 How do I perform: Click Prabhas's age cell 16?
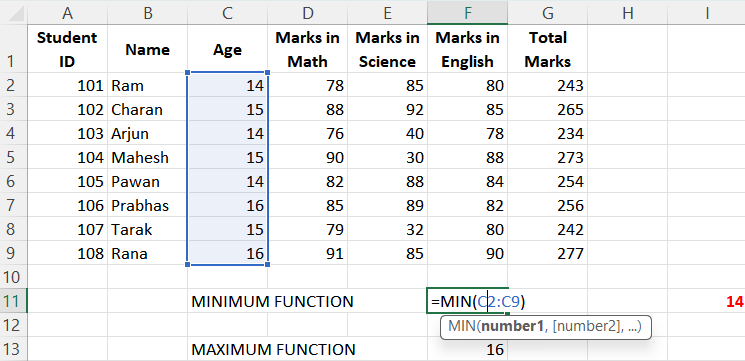coord(228,205)
